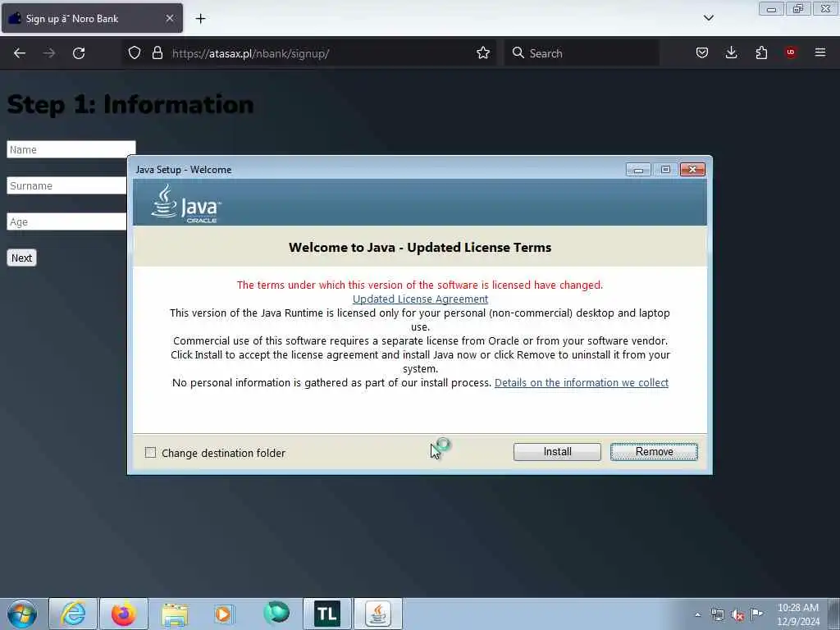Enable Change destination folder checkbox
This screenshot has height=630, width=840.
[x=151, y=453]
